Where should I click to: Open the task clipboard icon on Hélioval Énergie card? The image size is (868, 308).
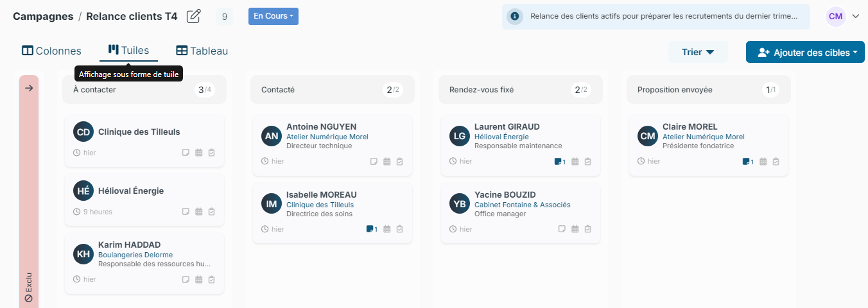pos(211,212)
